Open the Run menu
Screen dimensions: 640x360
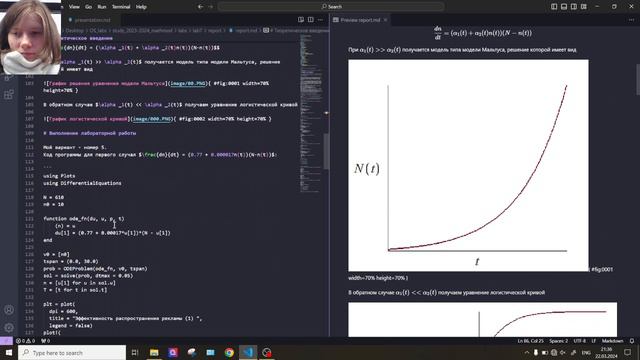tap(102, 7)
